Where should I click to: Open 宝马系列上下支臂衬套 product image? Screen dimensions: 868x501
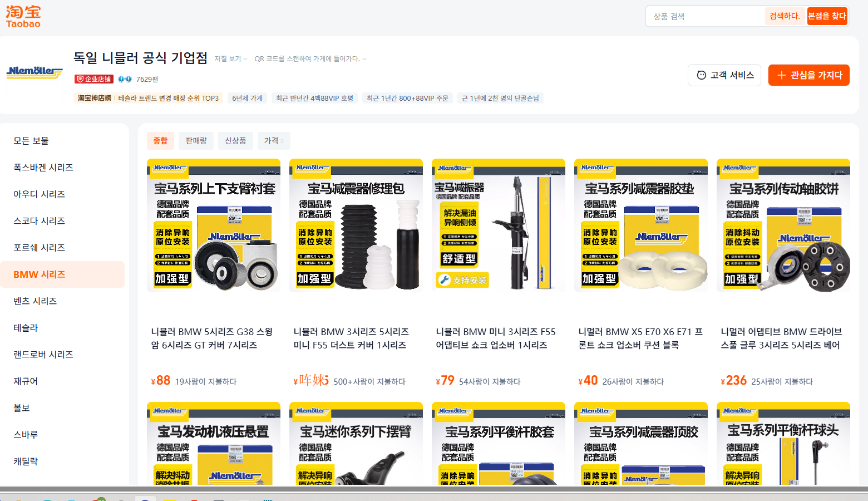point(214,225)
